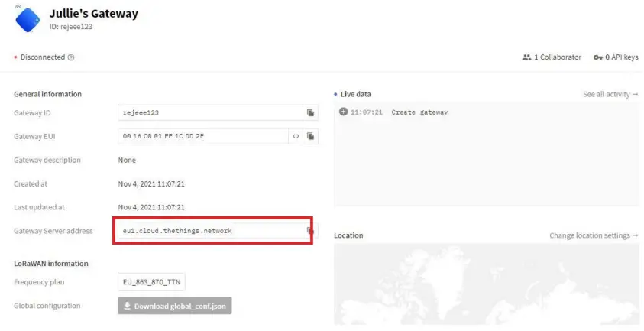Select the Create gateway live data entry
Image resolution: width=644 pixels, height=331 pixels.
click(x=487, y=112)
